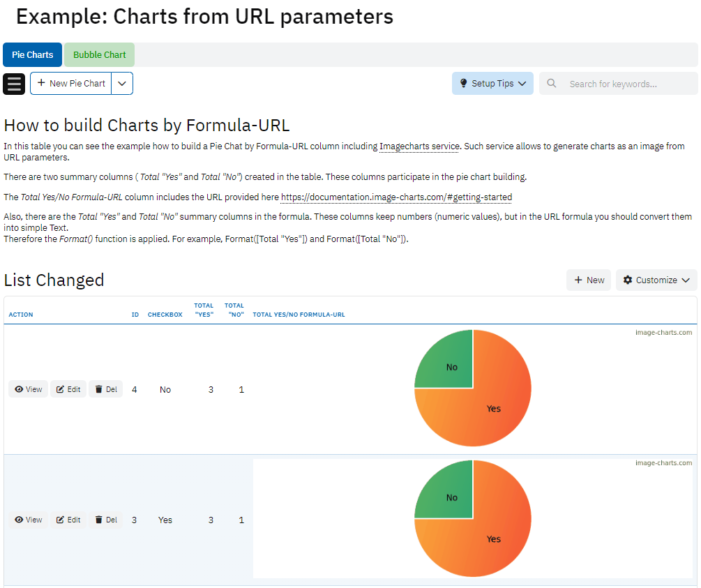Open the Imagecharts service link

click(419, 146)
